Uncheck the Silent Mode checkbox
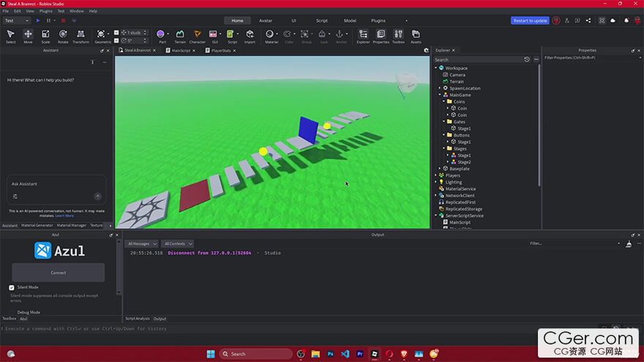 (x=12, y=287)
